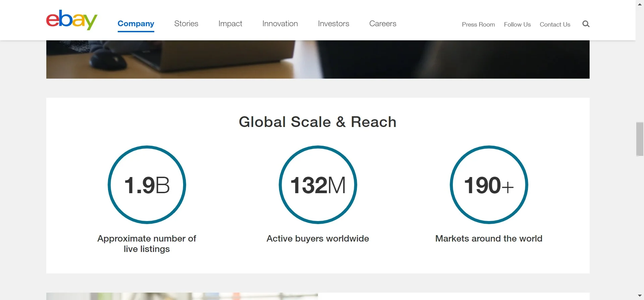Screen dimensions: 644x300
Task: Open the search magnifier icon
Action: (x=586, y=24)
